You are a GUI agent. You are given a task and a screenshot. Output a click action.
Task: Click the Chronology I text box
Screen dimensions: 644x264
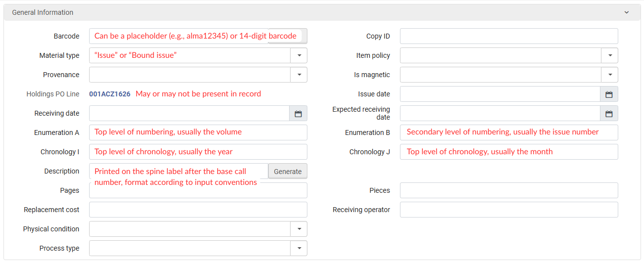[198, 152]
